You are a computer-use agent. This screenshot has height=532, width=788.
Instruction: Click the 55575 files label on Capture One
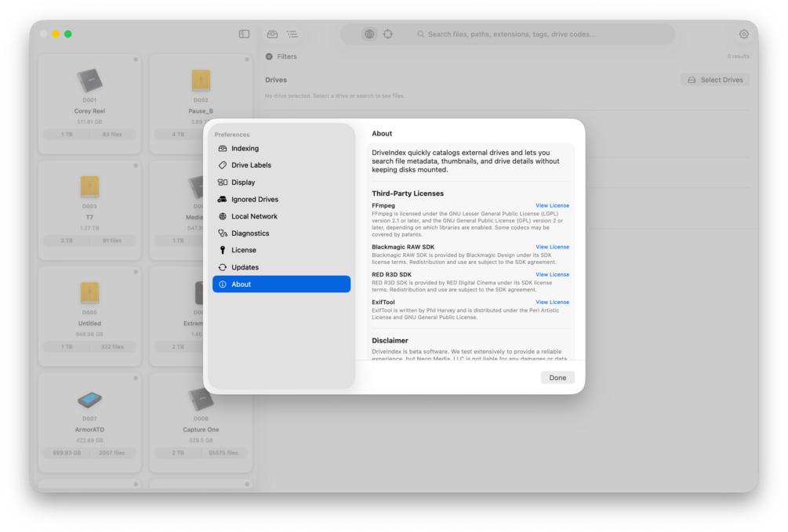[x=223, y=453]
